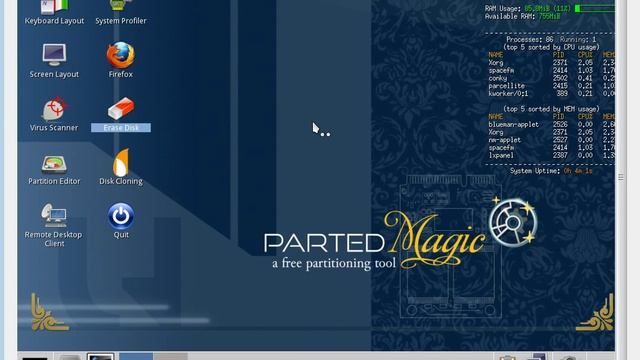Click 'kworker/0:1' in the process list
Viewport: 640px width, 360px height.
click(x=508, y=94)
